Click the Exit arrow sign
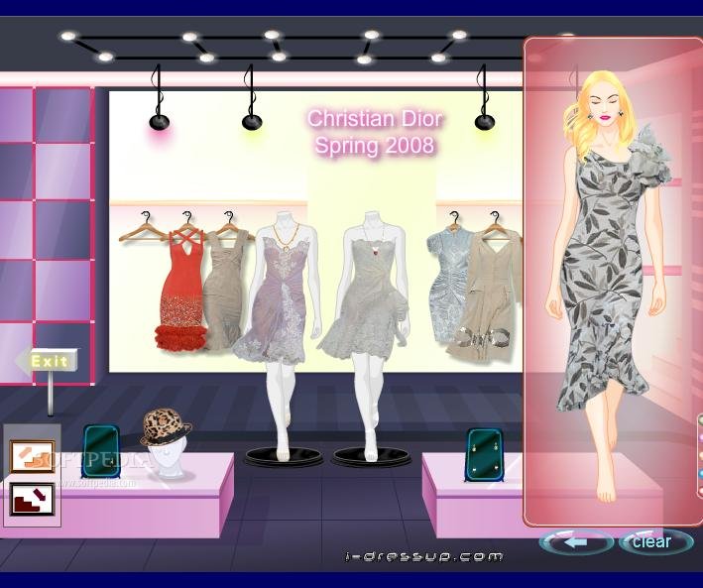Image resolution: width=703 pixels, height=588 pixels. tap(47, 362)
